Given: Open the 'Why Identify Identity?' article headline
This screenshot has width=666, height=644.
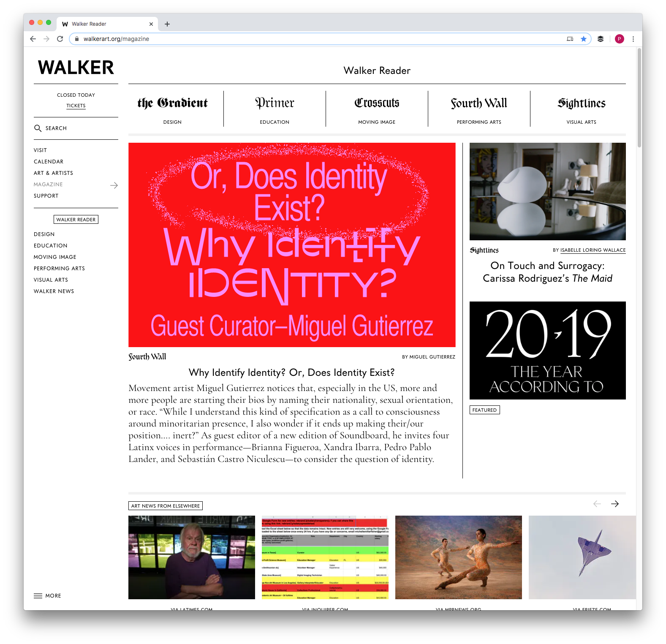Looking at the screenshot, I should 292,372.
